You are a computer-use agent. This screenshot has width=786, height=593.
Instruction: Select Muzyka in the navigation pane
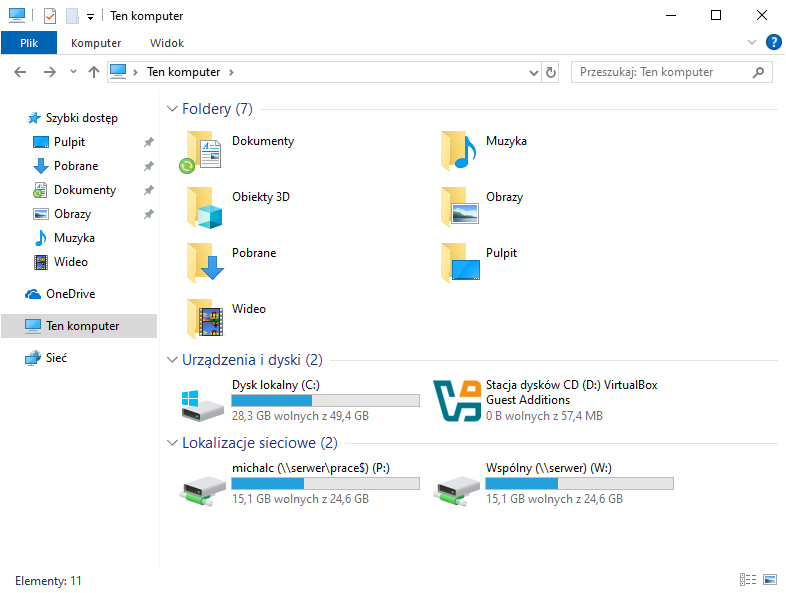[74, 238]
